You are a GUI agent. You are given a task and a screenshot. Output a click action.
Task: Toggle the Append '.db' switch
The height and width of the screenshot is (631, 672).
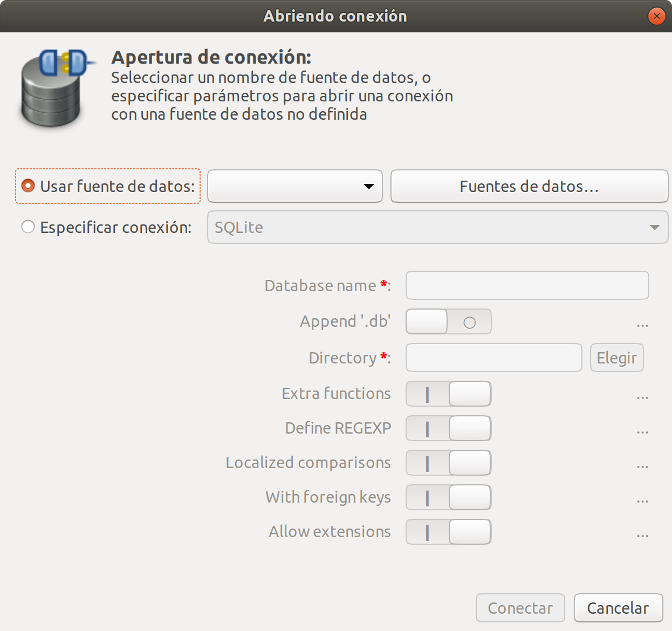coord(448,321)
